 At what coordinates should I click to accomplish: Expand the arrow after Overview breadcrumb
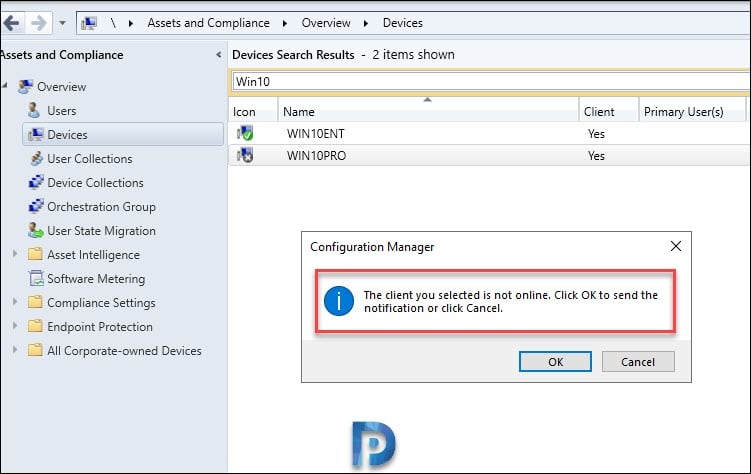[366, 23]
